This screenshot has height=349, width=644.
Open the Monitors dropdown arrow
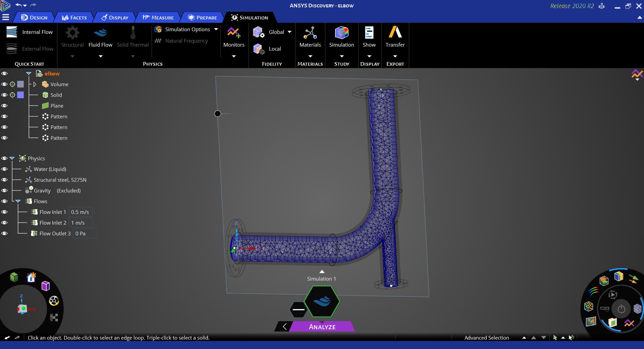(234, 56)
